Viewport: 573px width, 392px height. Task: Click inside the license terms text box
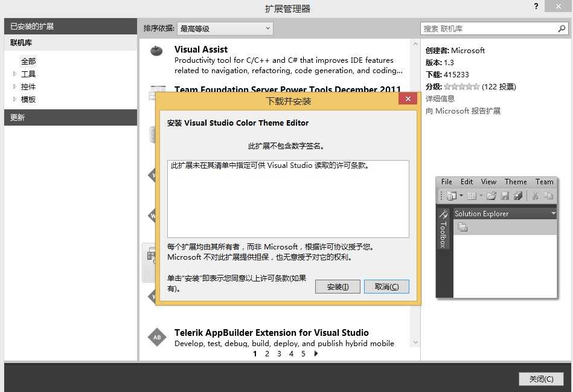coord(288,199)
